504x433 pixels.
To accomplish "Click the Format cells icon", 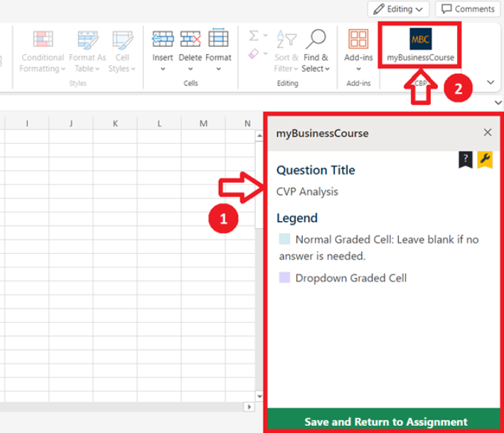I will [x=218, y=38].
